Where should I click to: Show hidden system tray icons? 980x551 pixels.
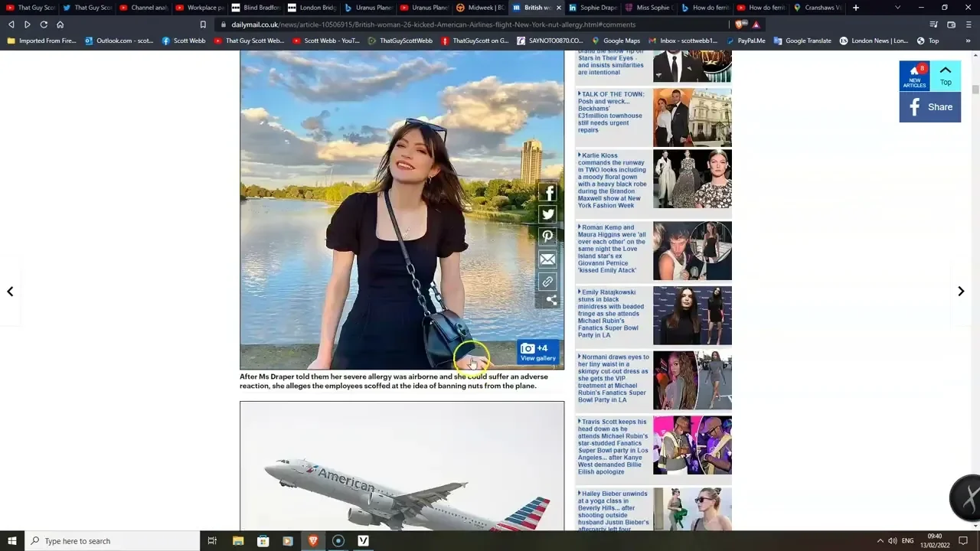click(x=880, y=541)
